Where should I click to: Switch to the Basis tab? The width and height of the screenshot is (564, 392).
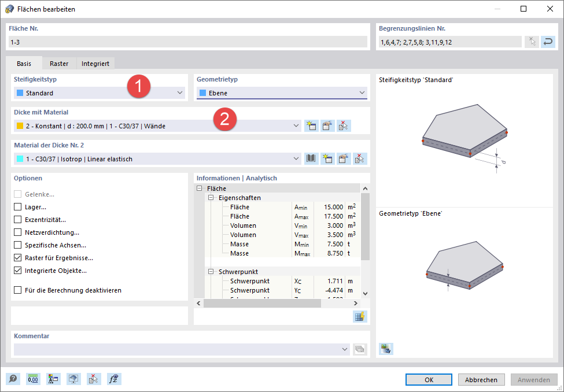(x=24, y=63)
